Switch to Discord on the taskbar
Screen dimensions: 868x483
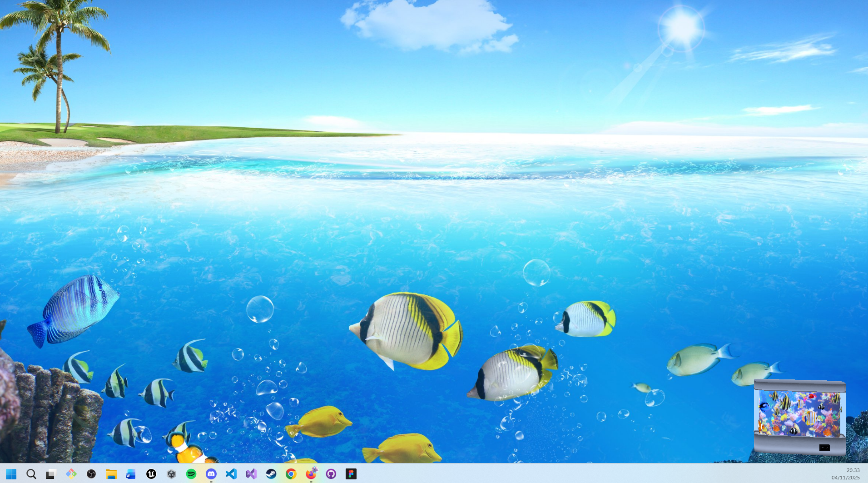211,474
